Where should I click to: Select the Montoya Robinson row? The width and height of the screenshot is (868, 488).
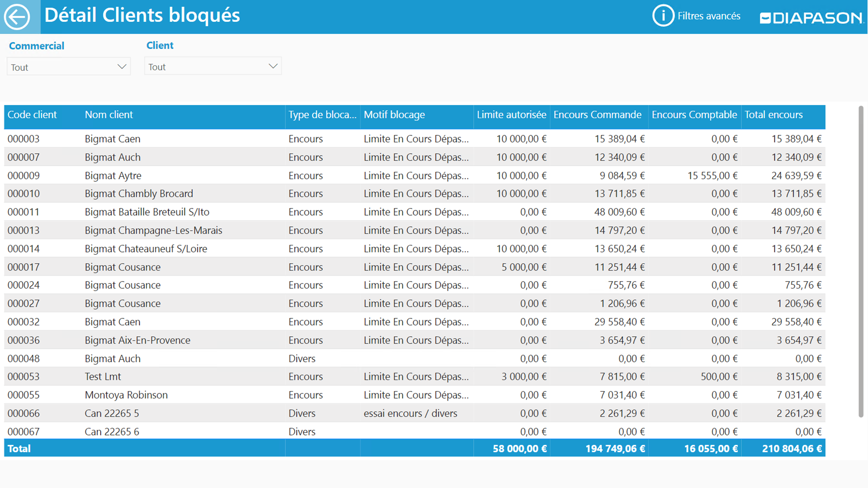point(126,395)
